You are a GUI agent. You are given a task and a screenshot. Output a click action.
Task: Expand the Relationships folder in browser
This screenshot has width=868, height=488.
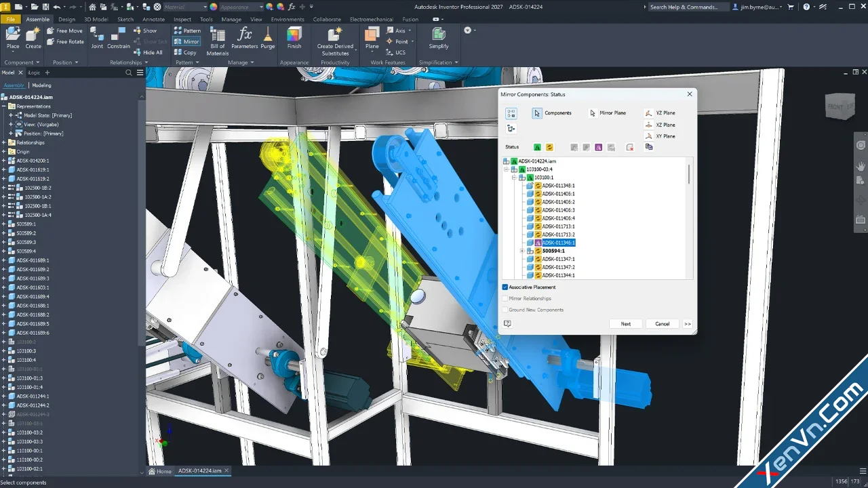coord(4,142)
